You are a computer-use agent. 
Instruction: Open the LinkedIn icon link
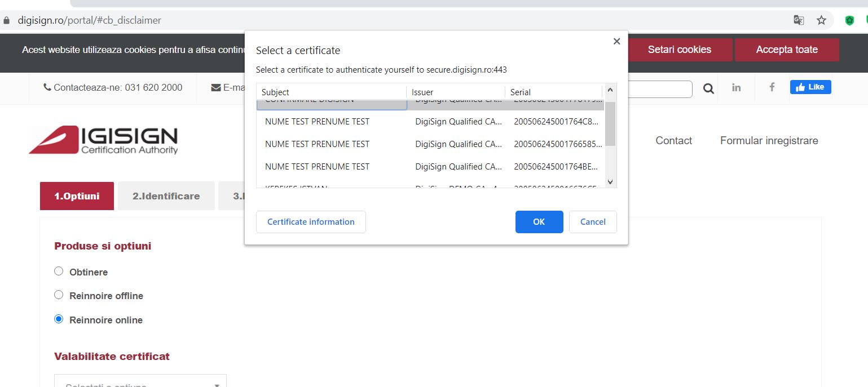pyautogui.click(x=736, y=87)
